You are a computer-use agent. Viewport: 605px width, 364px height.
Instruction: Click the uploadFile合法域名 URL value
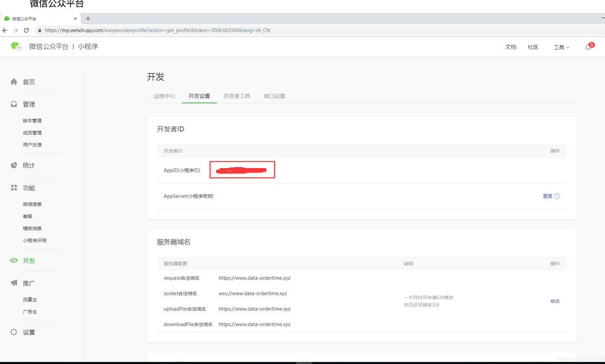click(254, 309)
